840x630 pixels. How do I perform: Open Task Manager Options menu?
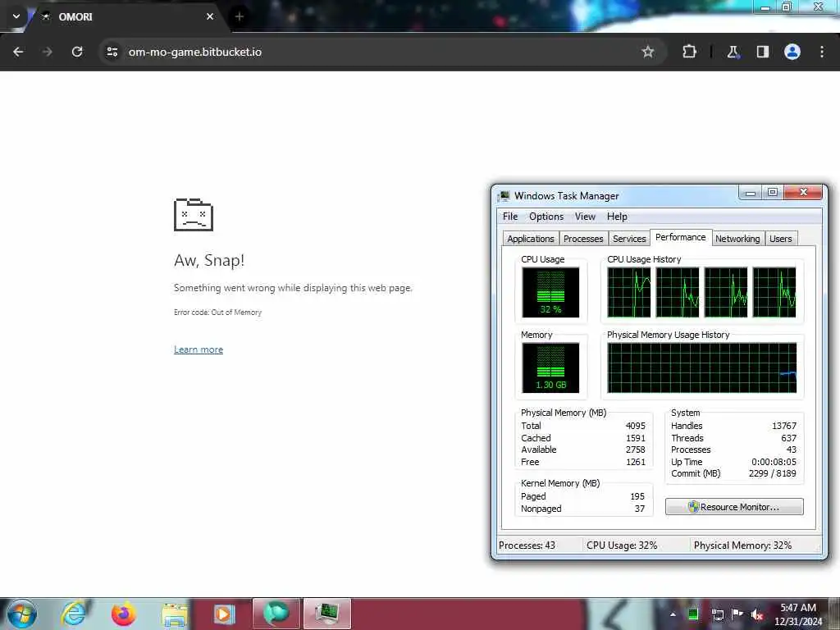[x=546, y=217]
